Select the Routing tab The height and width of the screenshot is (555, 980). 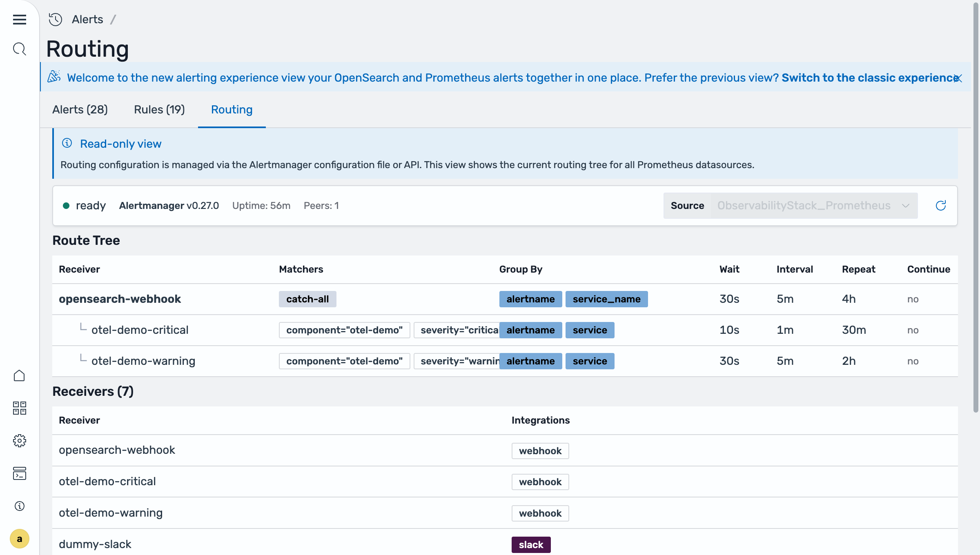(232, 109)
